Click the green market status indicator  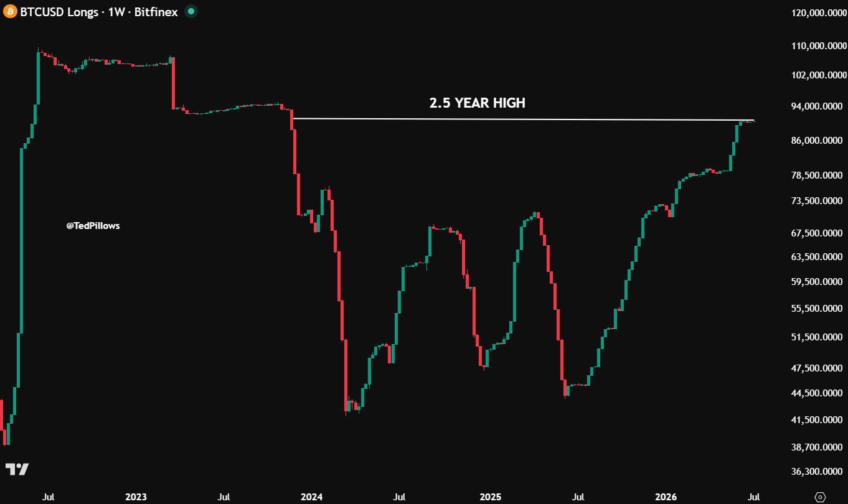pyautogui.click(x=191, y=11)
